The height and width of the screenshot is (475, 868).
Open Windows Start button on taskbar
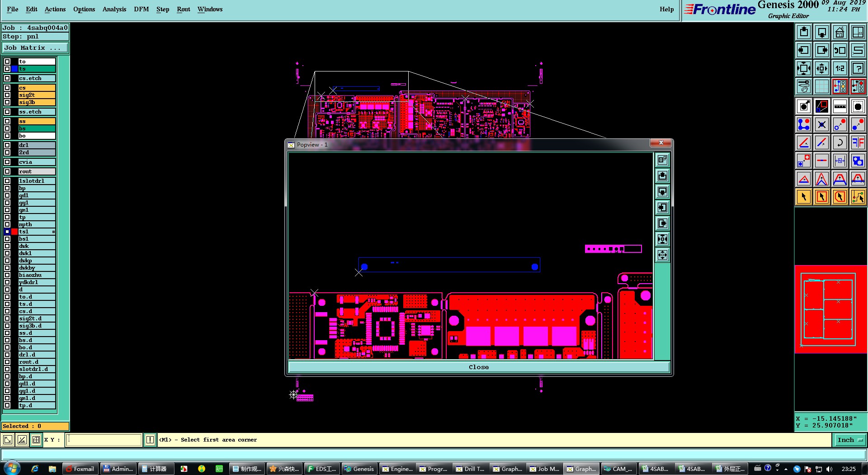(12, 469)
